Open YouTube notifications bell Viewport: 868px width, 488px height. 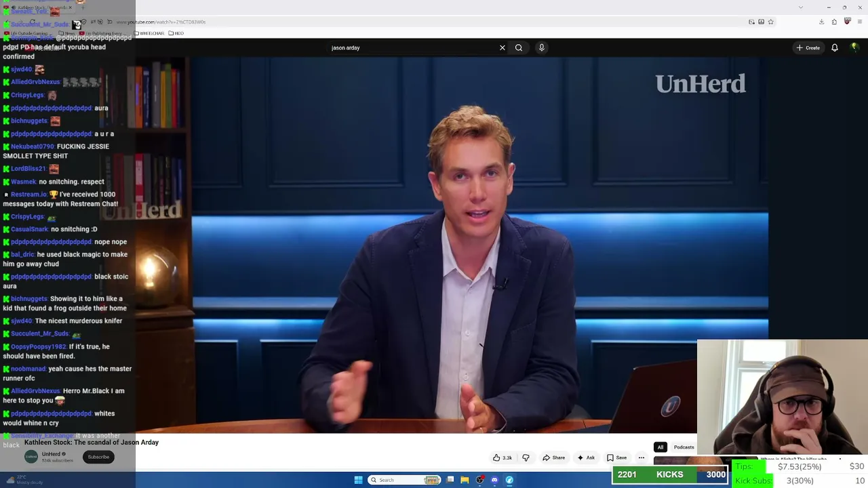coord(835,47)
